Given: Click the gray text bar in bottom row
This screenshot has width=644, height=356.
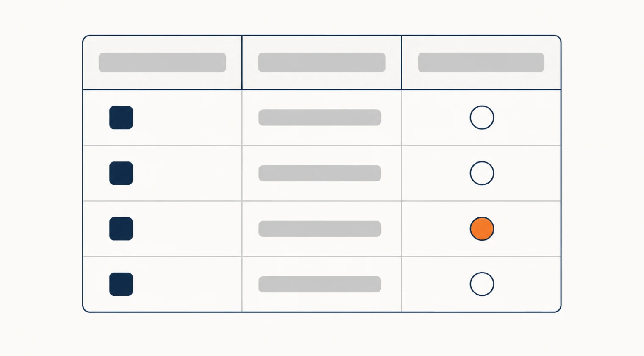Looking at the screenshot, I should click(320, 284).
